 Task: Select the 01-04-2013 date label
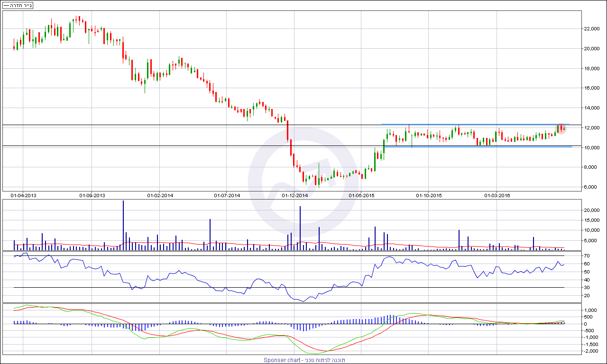(x=23, y=195)
